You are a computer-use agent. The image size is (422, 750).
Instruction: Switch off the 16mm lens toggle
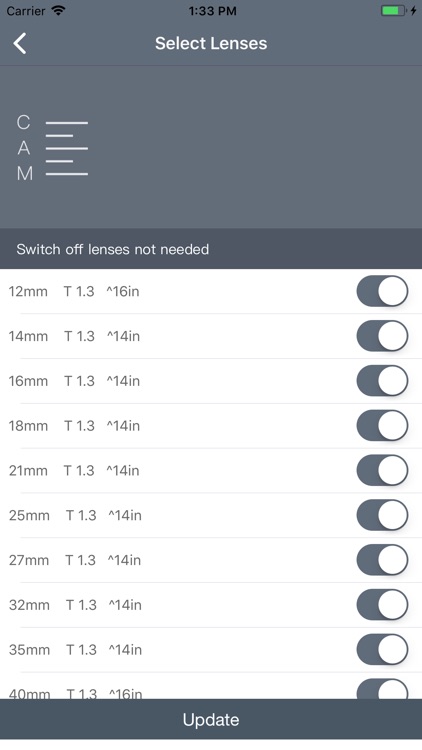pyautogui.click(x=382, y=381)
